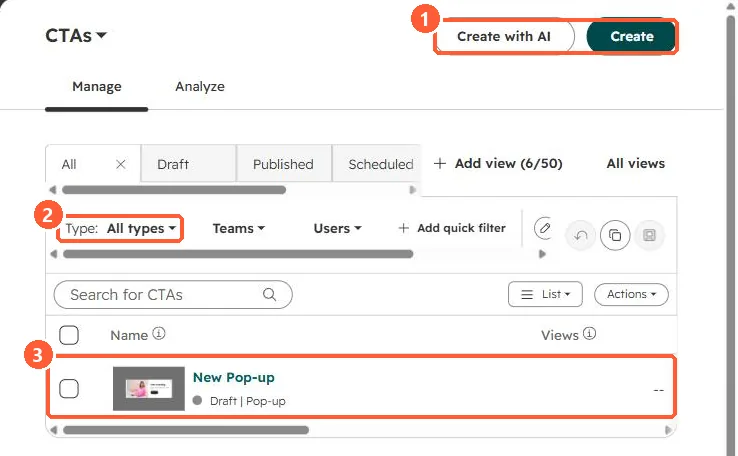738x456 pixels.
Task: Click the magnifier search icon
Action: point(269,295)
